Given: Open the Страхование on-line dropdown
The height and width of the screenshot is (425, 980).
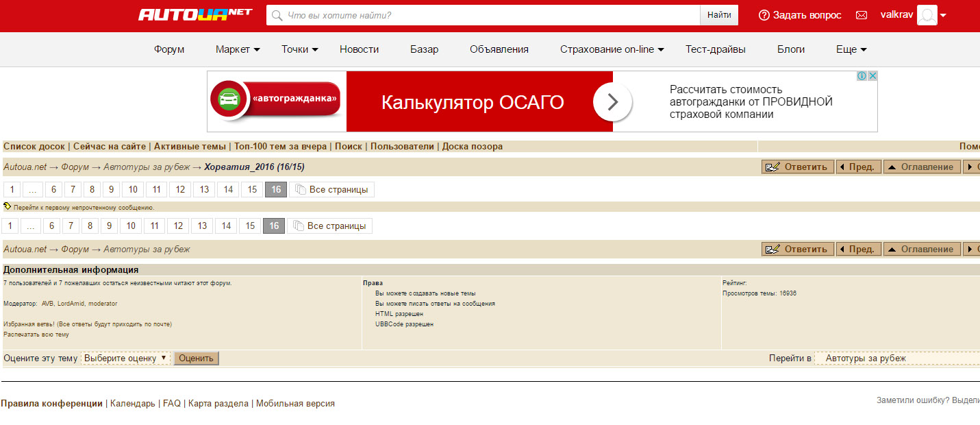Looking at the screenshot, I should (612, 49).
